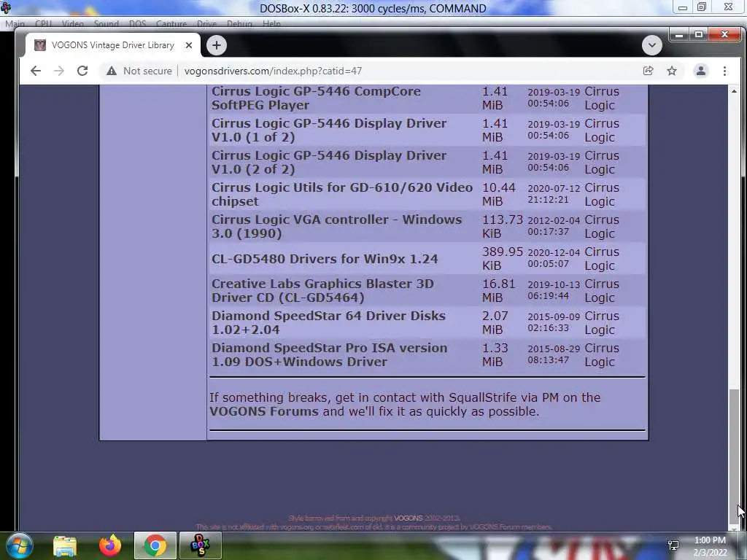Reload the VOGONS drivers page

(x=82, y=71)
